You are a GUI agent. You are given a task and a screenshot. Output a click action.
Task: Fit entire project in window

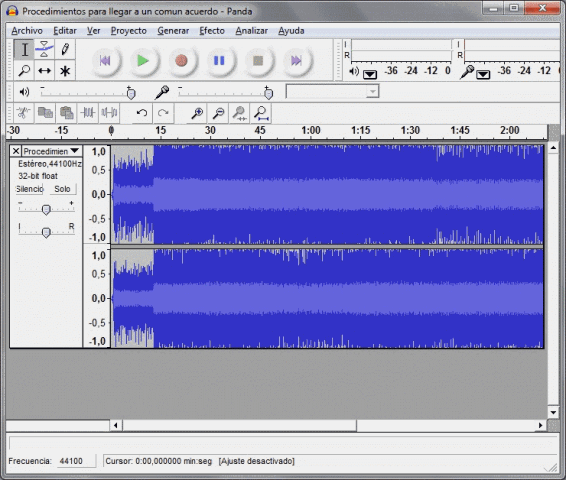click(261, 113)
